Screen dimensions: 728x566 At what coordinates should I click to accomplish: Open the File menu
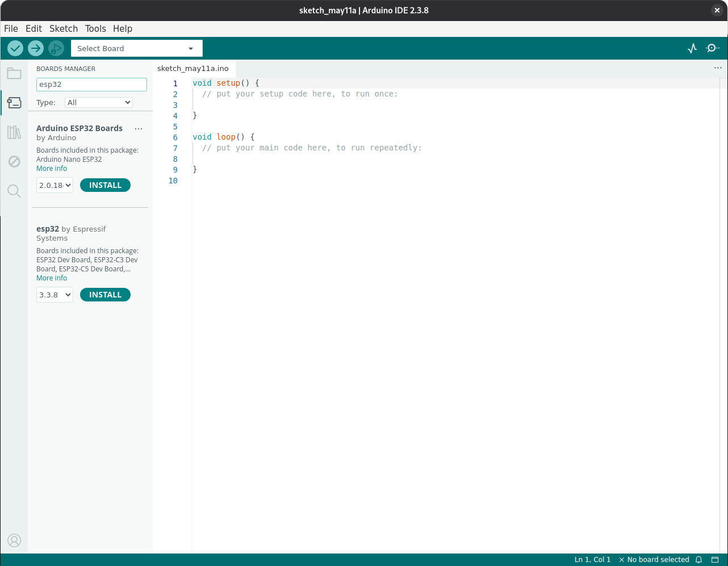point(11,28)
